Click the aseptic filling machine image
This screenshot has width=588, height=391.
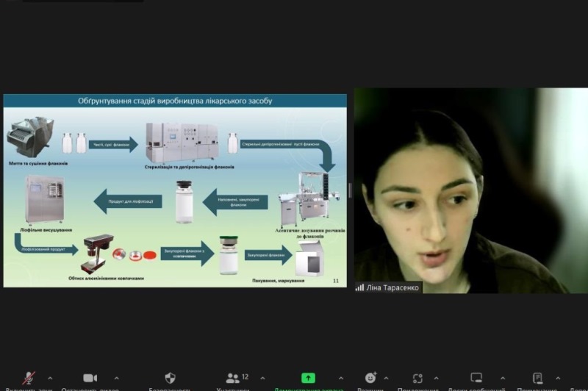309,199
